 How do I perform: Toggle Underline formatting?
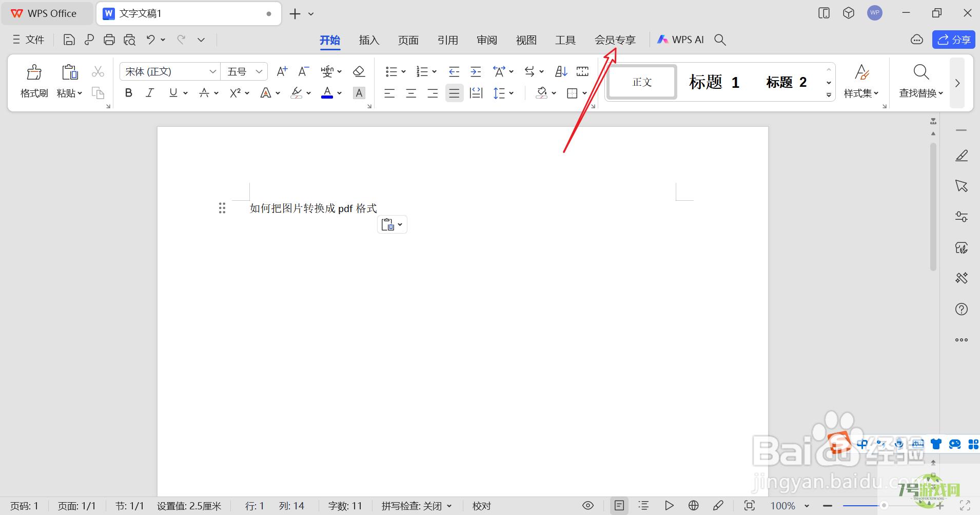pos(173,93)
